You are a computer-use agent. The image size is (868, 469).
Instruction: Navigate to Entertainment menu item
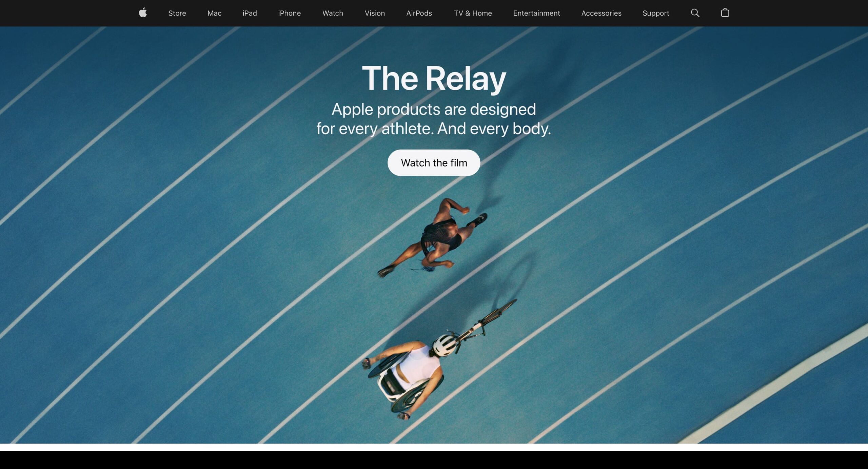[536, 13]
